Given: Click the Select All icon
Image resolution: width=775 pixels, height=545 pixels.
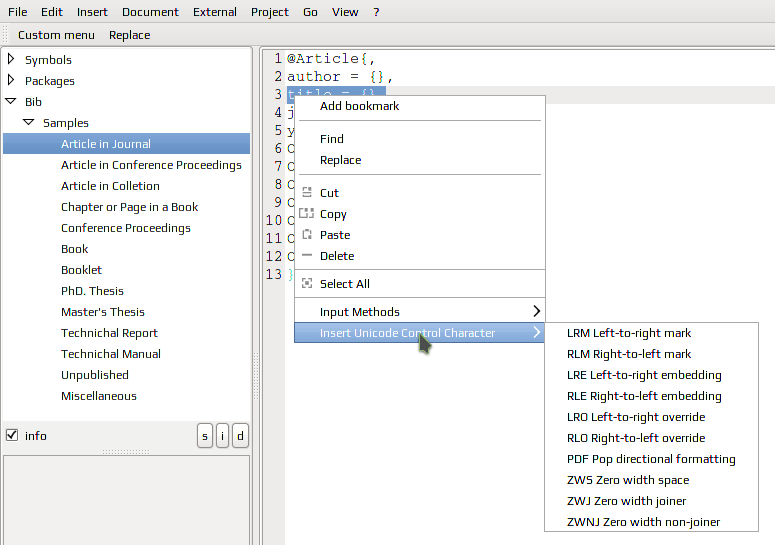Looking at the screenshot, I should point(307,283).
